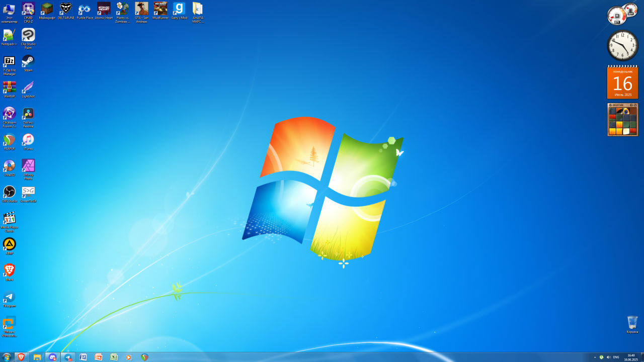Screen dimensions: 644x362
Task: Select the OBS Studio desktop icon
Action: tap(9, 194)
